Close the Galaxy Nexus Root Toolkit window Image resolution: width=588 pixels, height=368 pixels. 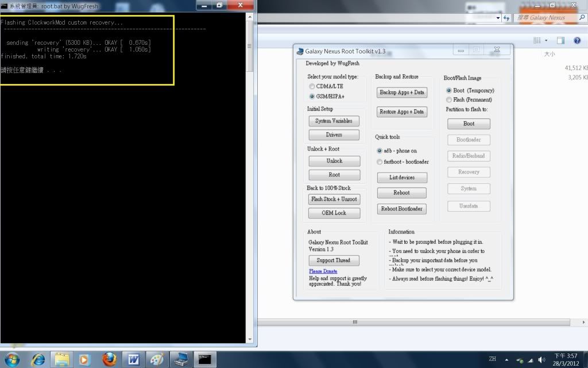coord(497,49)
